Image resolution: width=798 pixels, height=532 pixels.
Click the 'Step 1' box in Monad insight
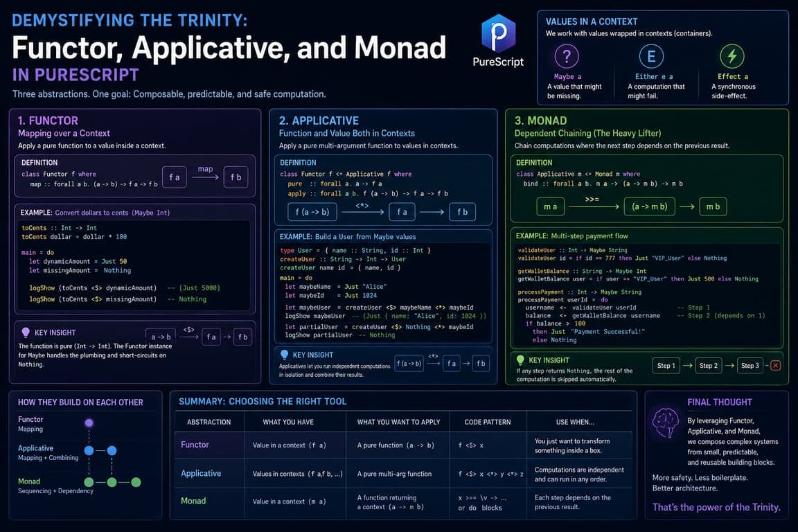click(666, 366)
